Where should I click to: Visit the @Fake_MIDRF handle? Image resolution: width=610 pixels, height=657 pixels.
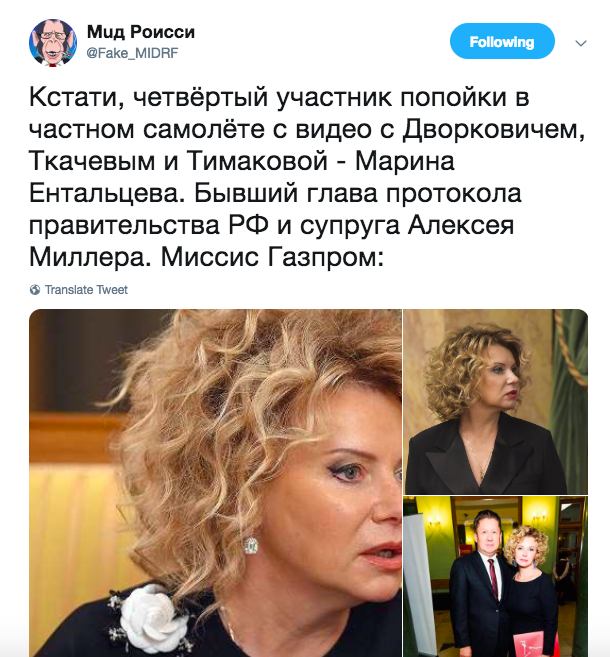click(132, 53)
